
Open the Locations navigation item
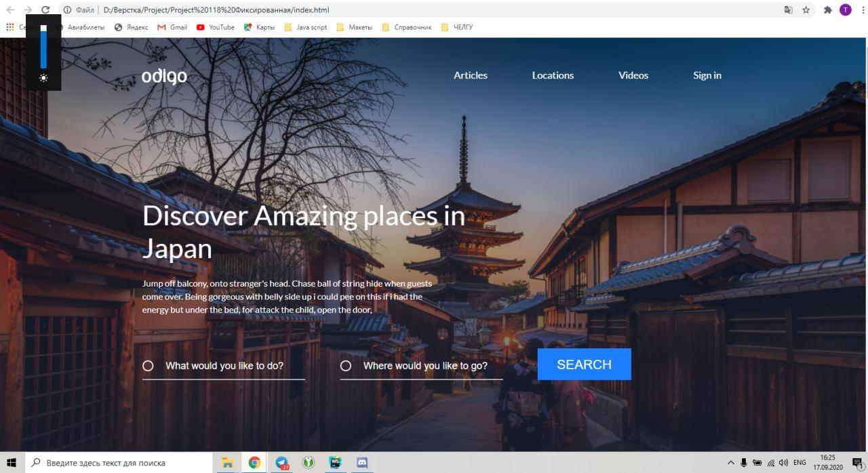[x=553, y=75]
